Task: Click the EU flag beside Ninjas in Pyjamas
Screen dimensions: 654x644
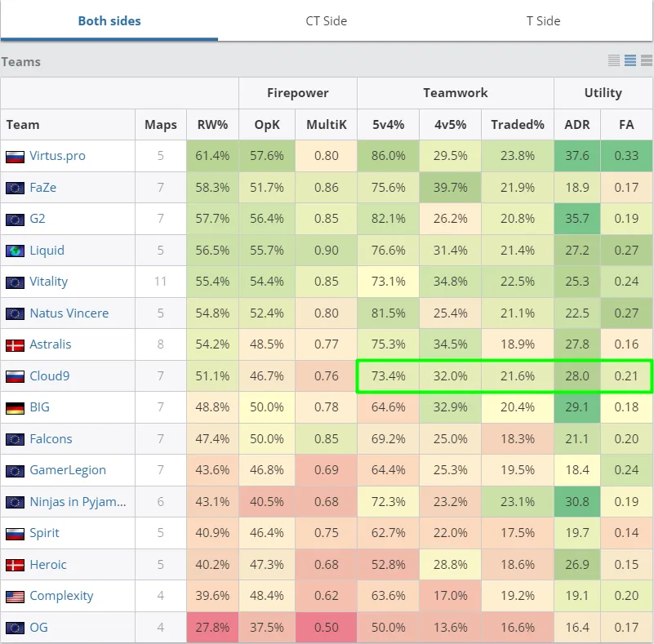Action: (x=15, y=503)
